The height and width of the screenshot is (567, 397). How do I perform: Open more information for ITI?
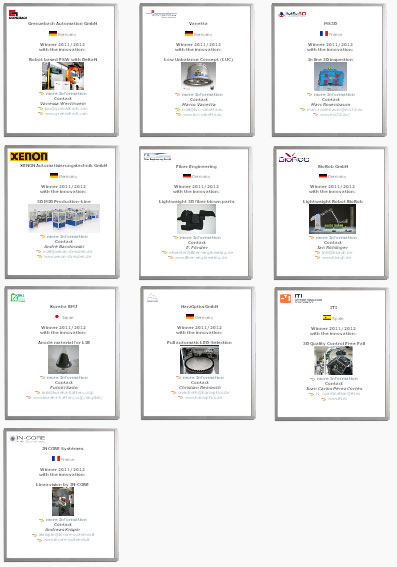pyautogui.click(x=337, y=379)
